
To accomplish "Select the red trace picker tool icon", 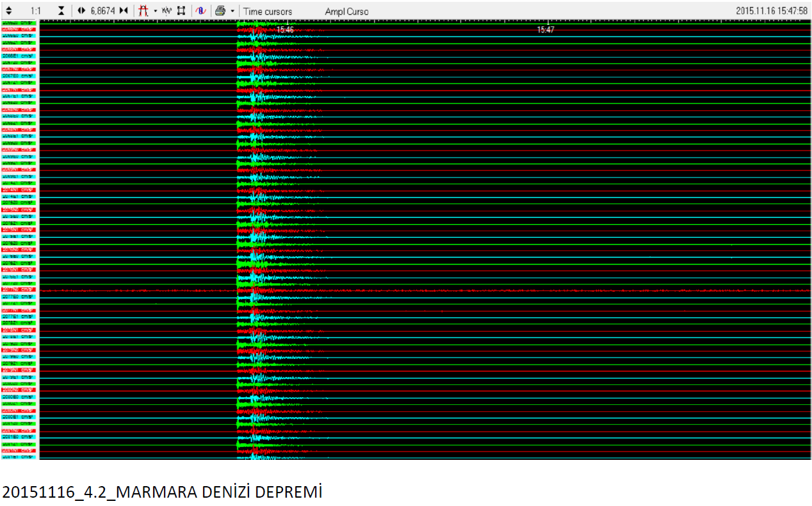I will click(x=144, y=11).
